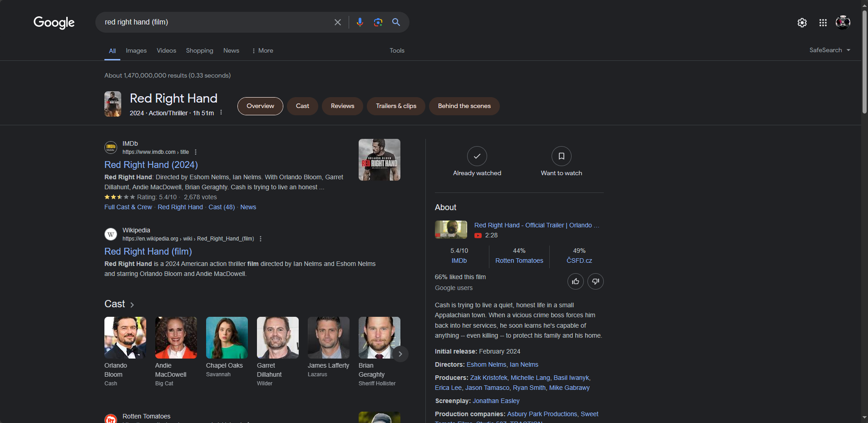The image size is (868, 423).
Task: Switch to the Images tab
Action: pos(136,51)
